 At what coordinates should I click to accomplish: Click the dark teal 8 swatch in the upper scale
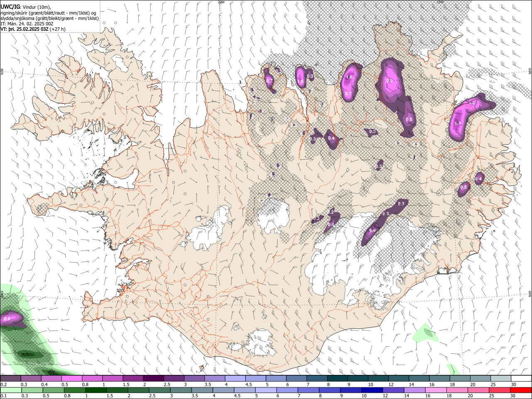337,379
